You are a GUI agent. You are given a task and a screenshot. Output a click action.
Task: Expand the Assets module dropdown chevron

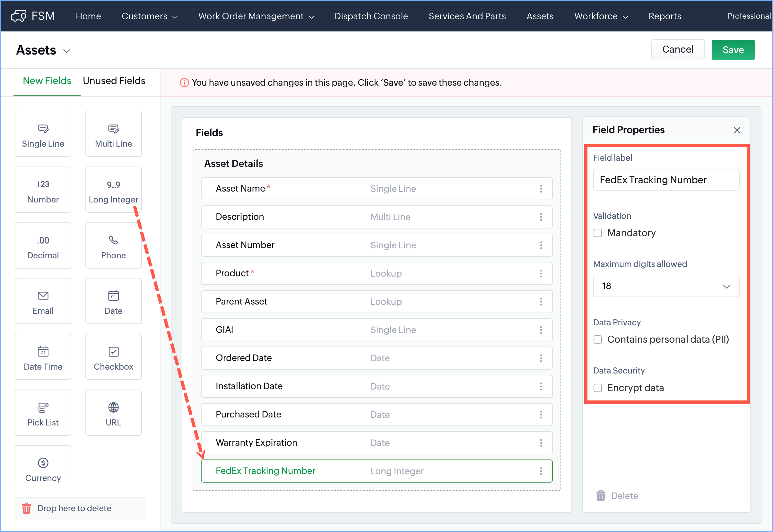(67, 51)
